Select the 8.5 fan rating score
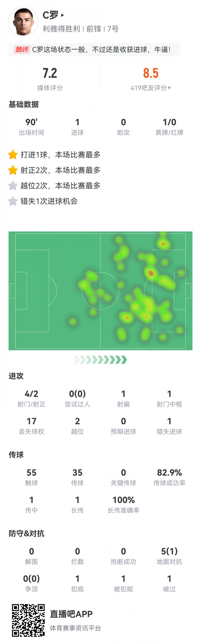Viewport: 201px width, 644px height. [x=151, y=73]
